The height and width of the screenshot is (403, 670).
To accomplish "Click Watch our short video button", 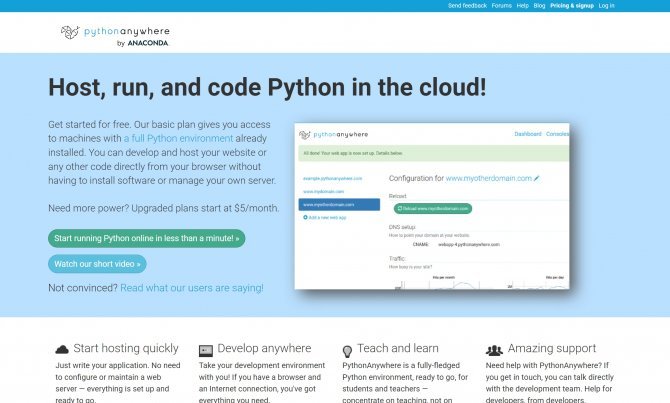I will pyautogui.click(x=97, y=264).
